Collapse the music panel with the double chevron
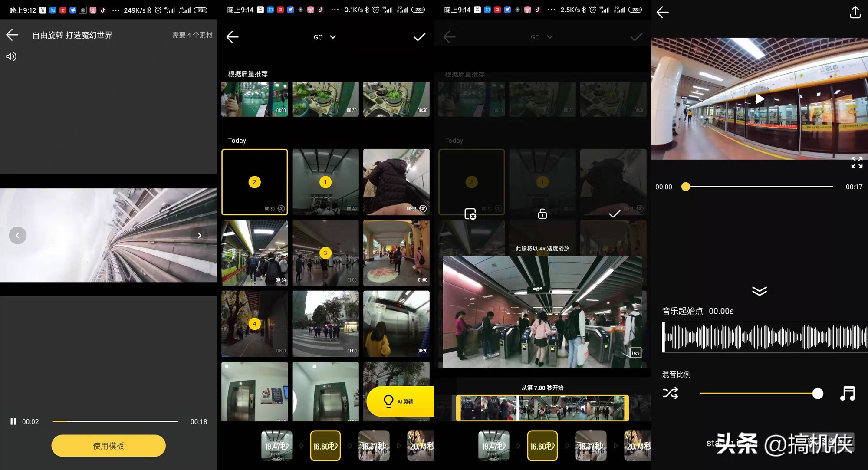 point(759,291)
